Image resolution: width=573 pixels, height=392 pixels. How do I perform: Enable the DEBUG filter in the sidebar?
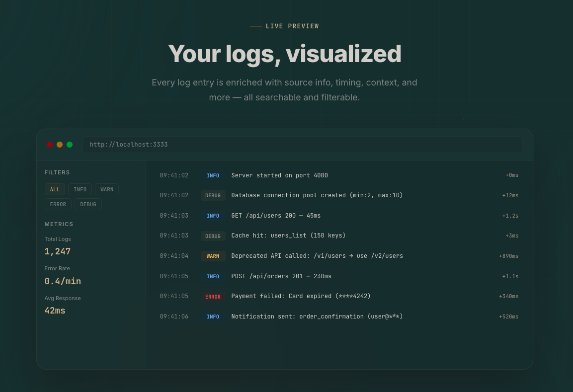point(88,204)
